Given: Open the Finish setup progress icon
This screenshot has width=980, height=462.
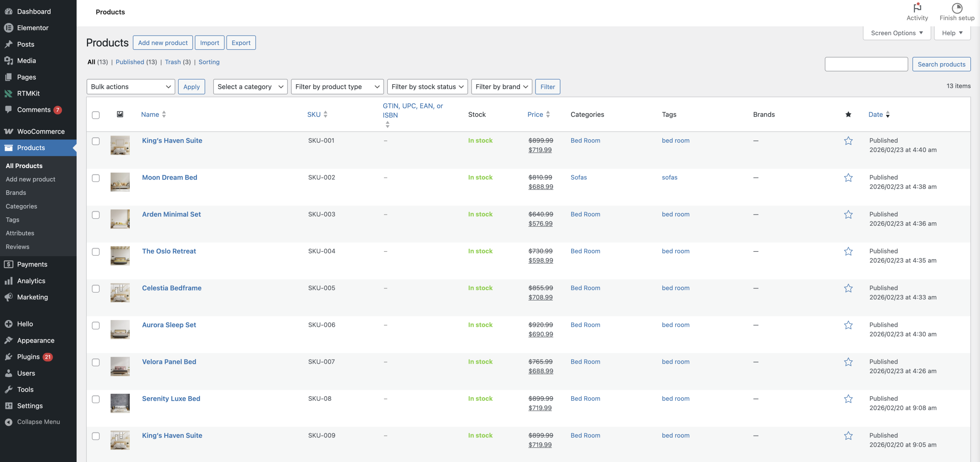Looking at the screenshot, I should point(957,8).
